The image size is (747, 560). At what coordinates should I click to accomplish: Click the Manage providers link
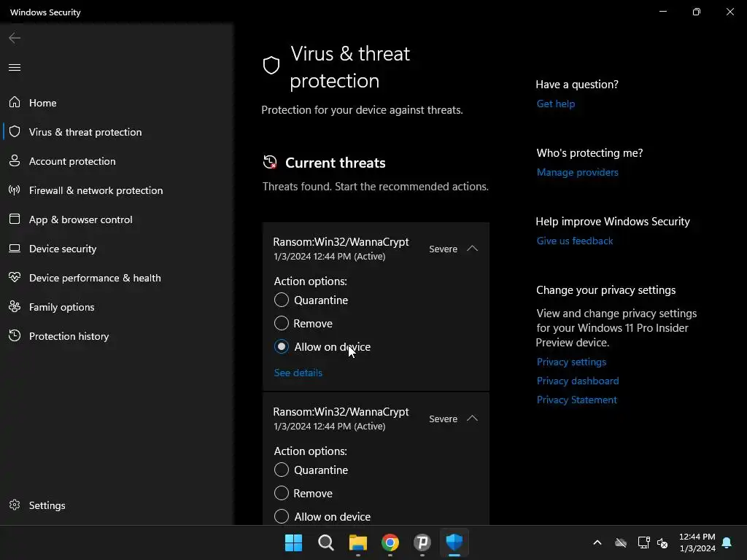coord(578,172)
